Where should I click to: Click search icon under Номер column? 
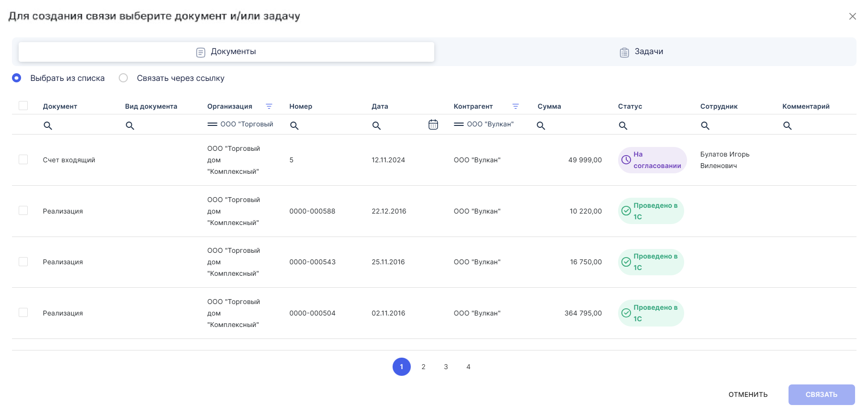click(294, 125)
